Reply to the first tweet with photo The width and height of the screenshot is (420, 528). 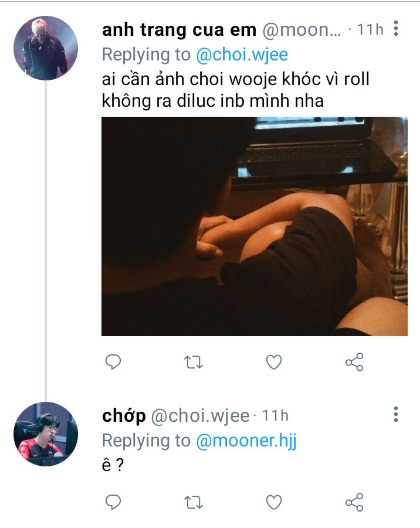[113, 362]
